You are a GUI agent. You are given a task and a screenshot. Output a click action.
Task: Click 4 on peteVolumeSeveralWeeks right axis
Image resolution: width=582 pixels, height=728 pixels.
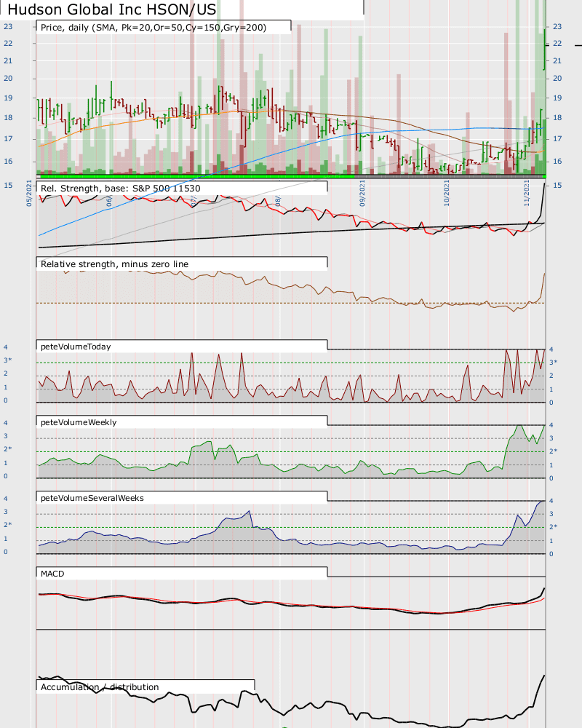[551, 501]
